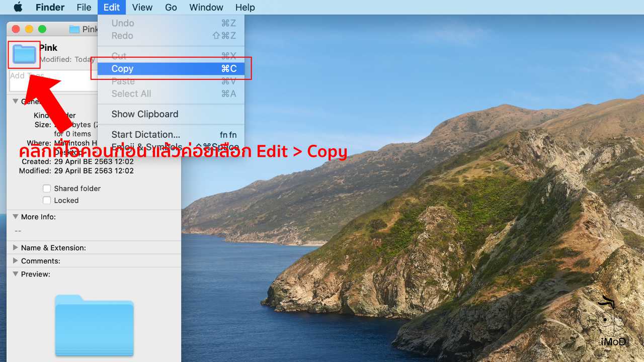Collapse the Preview section
644x362 pixels.
16,274
